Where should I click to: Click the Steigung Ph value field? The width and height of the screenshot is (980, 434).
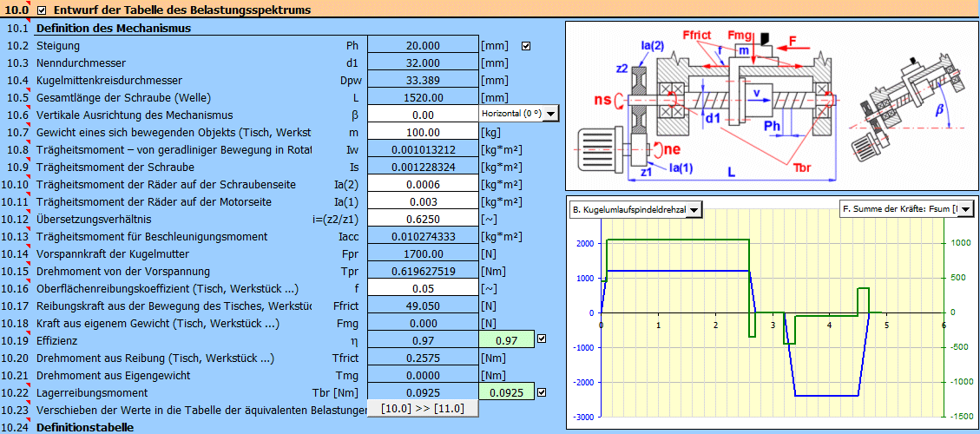(x=423, y=45)
